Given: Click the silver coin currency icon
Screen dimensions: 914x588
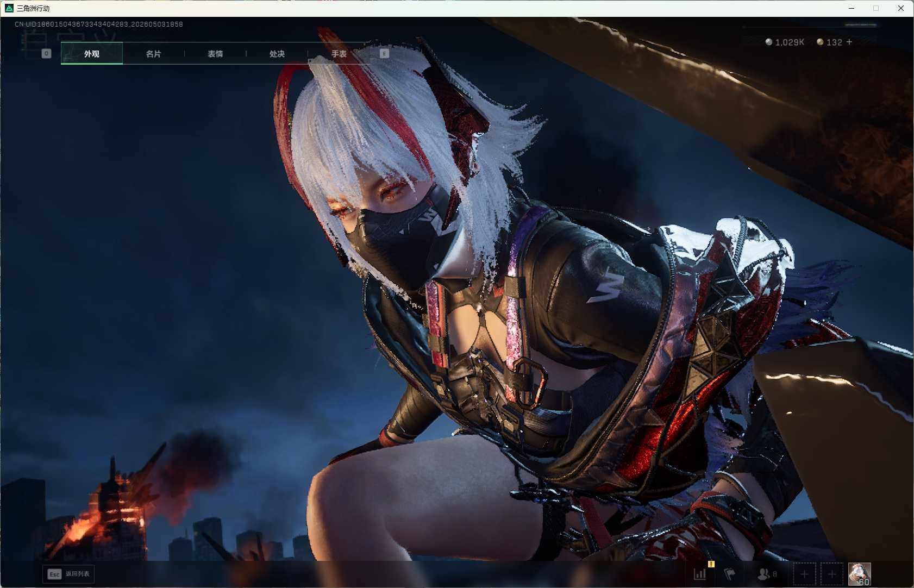Looking at the screenshot, I should coord(769,42).
